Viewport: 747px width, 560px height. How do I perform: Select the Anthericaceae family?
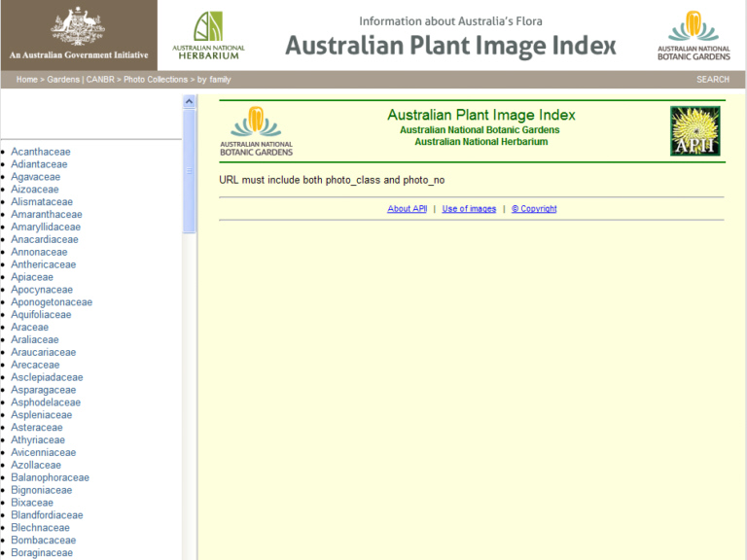(x=44, y=264)
